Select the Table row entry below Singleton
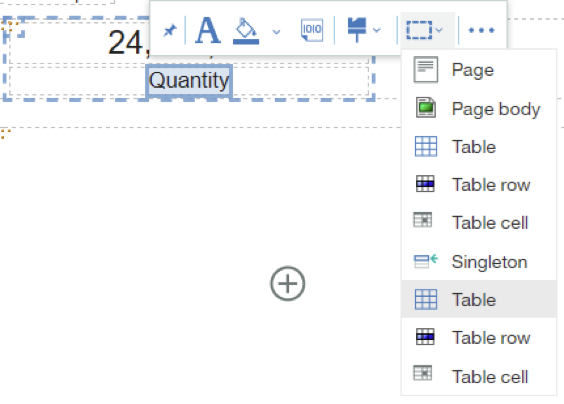Viewport: 564px width, 404px height. pyautogui.click(x=479, y=337)
